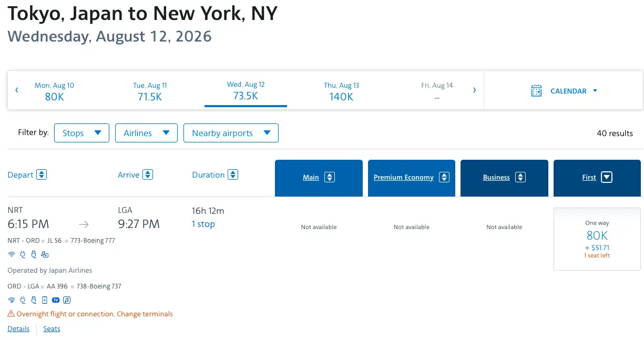Expand the Nearby airports dropdown
Image resolution: width=644 pixels, height=340 pixels.
coord(231,133)
